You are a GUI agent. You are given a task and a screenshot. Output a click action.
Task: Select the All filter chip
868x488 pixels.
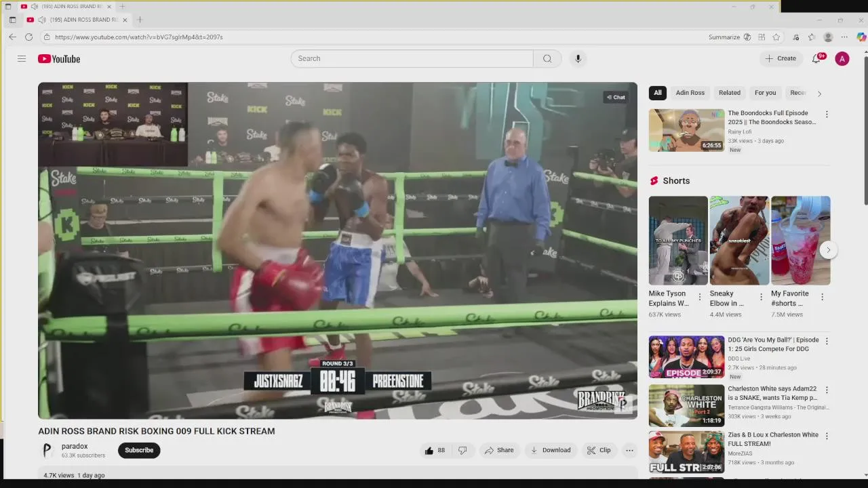pyautogui.click(x=657, y=93)
